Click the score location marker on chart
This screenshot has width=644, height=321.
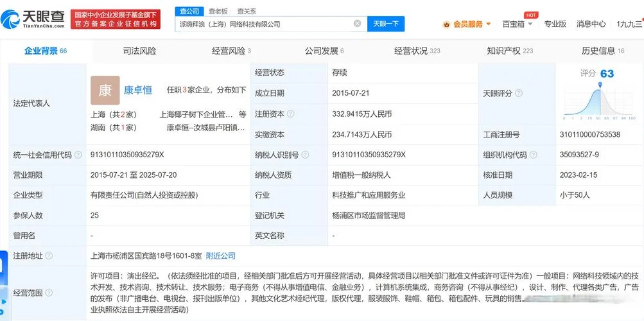(x=600, y=85)
